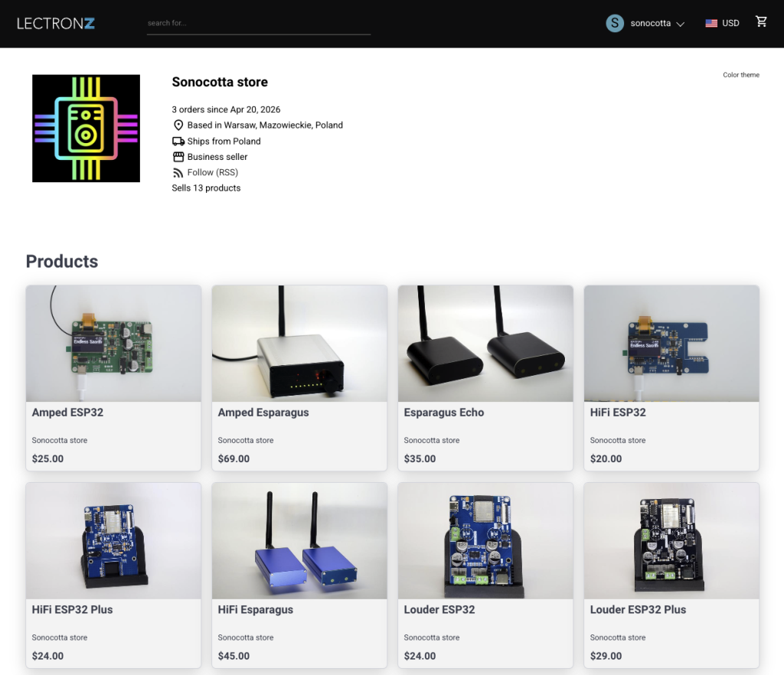Click the US flag currency icon
The image size is (784, 675).
click(711, 23)
